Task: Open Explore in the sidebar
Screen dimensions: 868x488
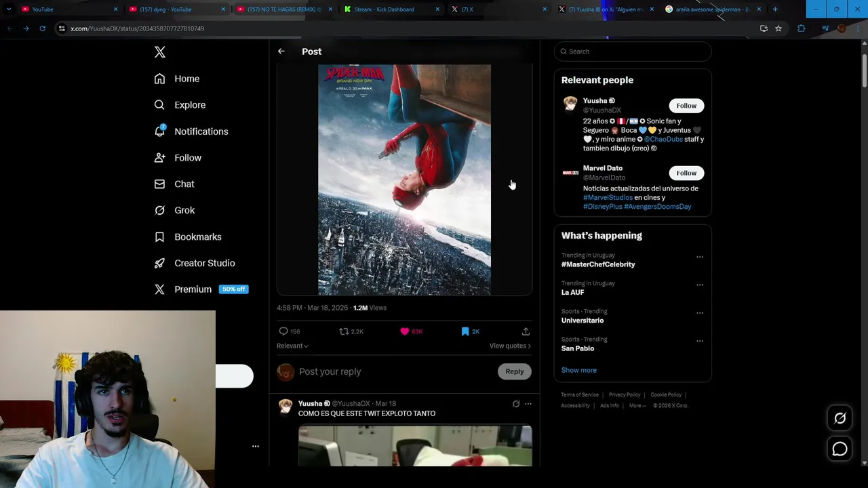Action: point(180,105)
